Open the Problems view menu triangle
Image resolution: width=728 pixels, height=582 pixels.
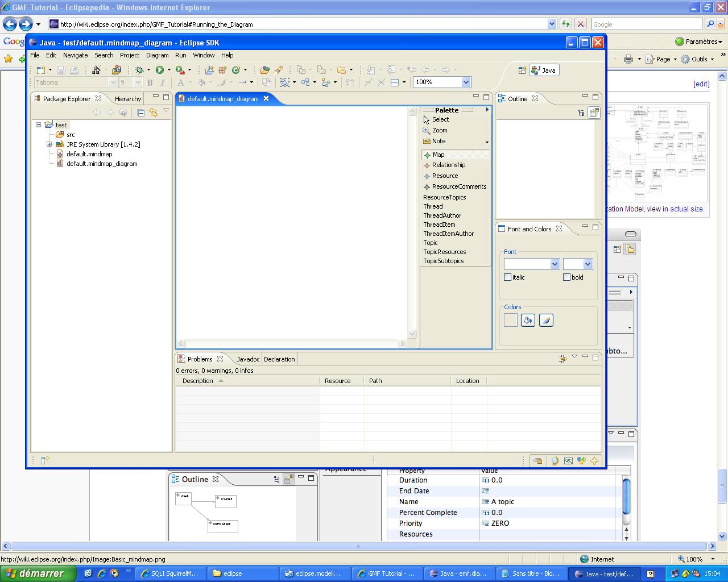(x=574, y=356)
